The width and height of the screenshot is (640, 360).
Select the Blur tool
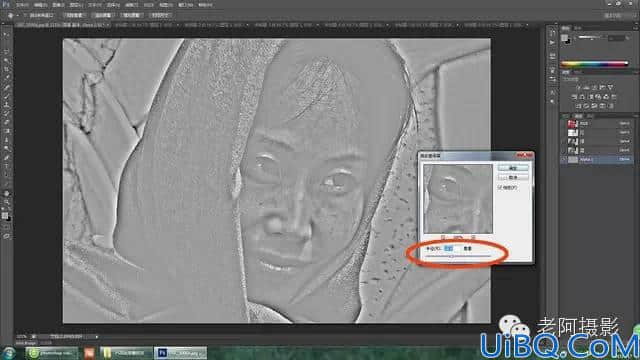(x=7, y=140)
